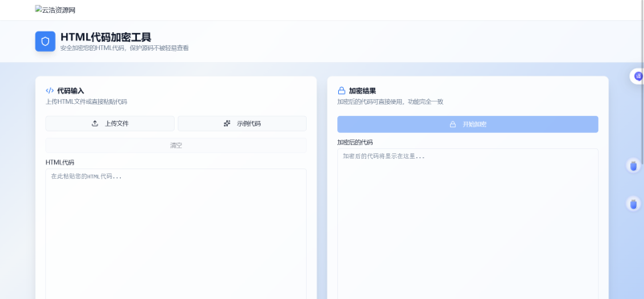Start encryption with 开始加密 button
The image size is (644, 299).
(x=468, y=124)
